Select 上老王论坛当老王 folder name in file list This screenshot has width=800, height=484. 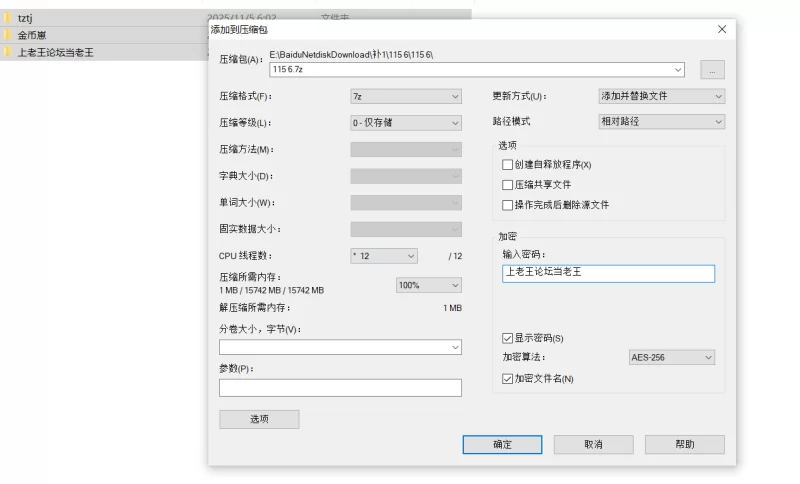point(56,52)
